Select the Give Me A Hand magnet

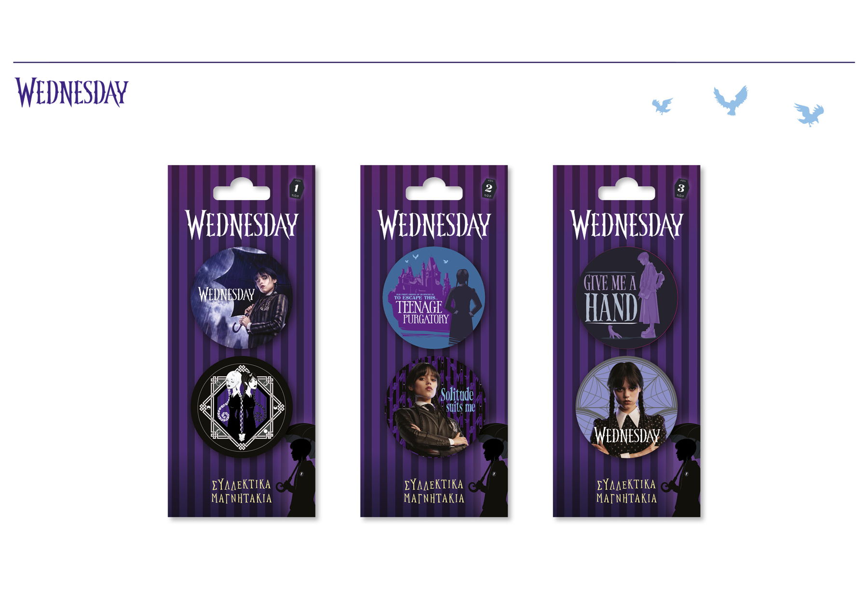click(x=626, y=298)
